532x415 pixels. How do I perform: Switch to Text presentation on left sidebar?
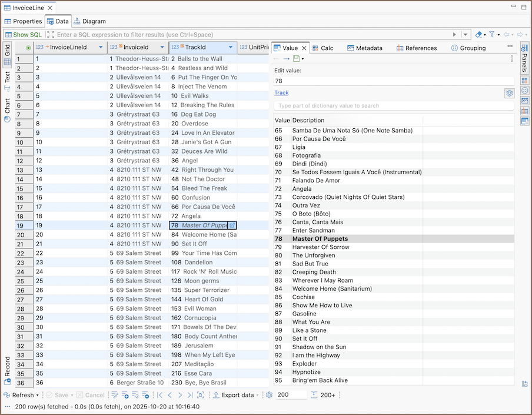coord(7,81)
